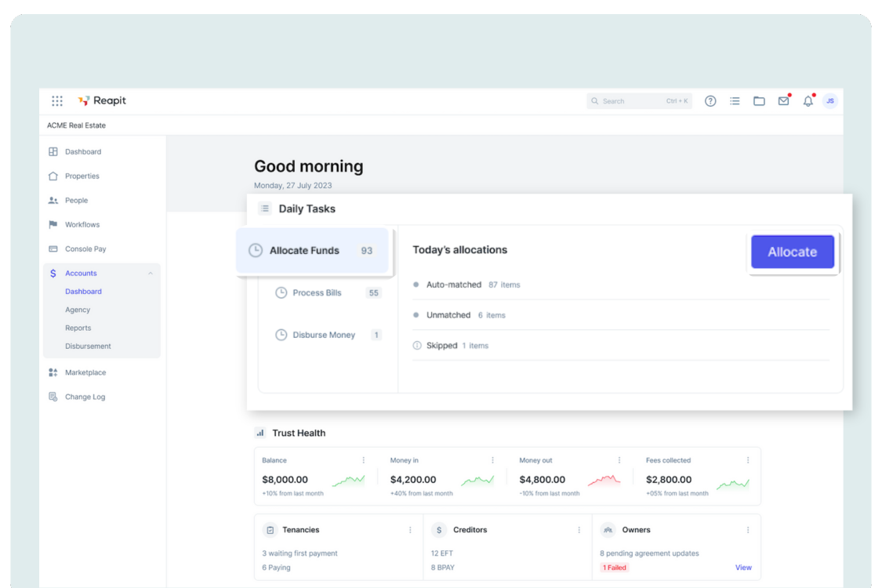Open Reports under Accounts

(x=78, y=328)
